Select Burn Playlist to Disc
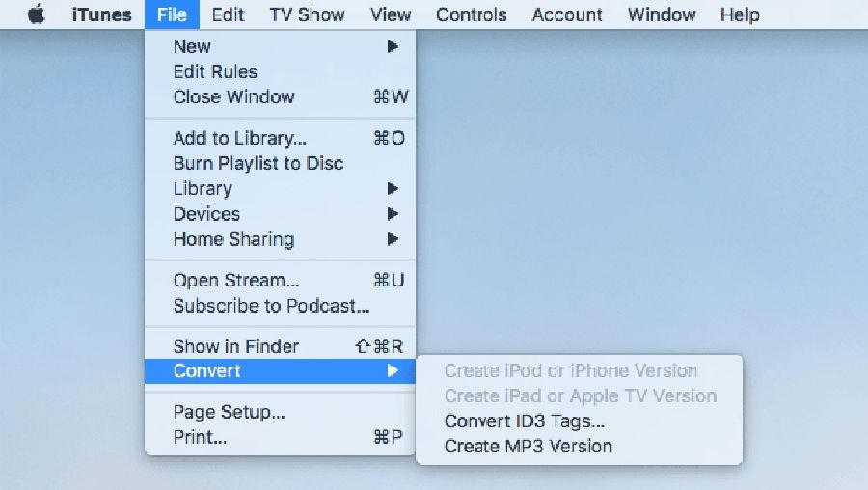The height and width of the screenshot is (490, 868). (280, 163)
